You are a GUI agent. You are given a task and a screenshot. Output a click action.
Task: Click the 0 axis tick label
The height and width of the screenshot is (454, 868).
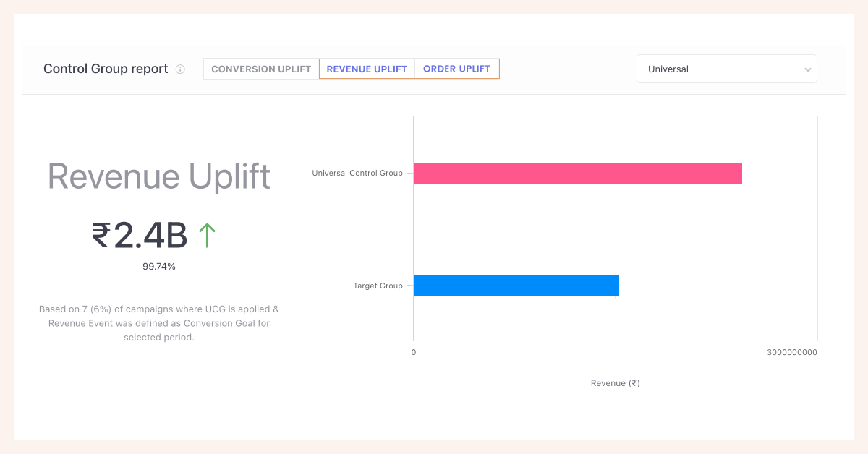coord(414,353)
